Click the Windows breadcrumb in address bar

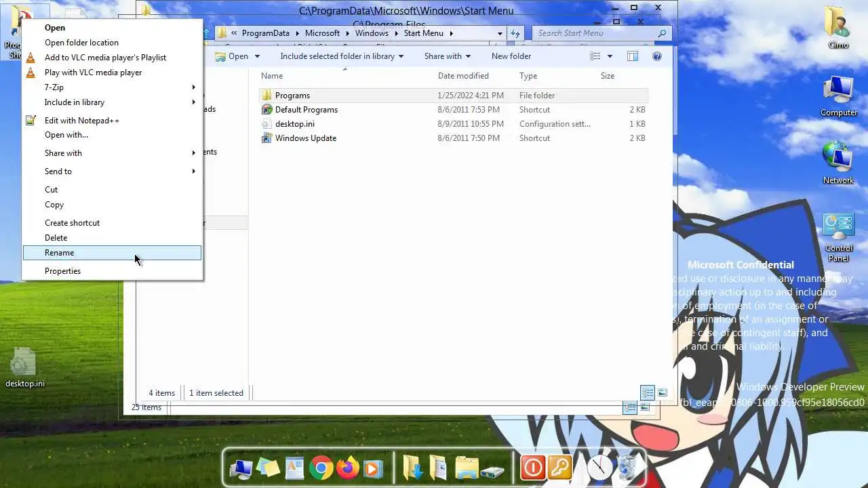click(x=372, y=33)
